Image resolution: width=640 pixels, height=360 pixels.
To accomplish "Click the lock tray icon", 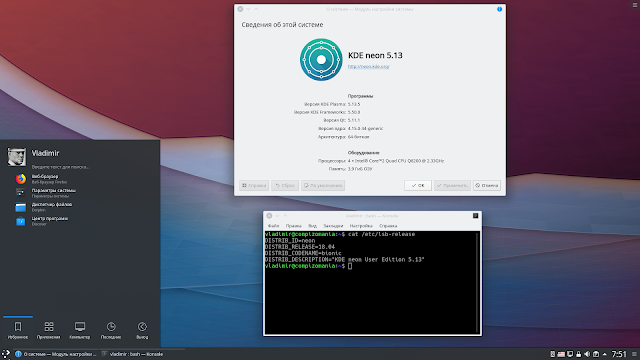I will coord(578,354).
